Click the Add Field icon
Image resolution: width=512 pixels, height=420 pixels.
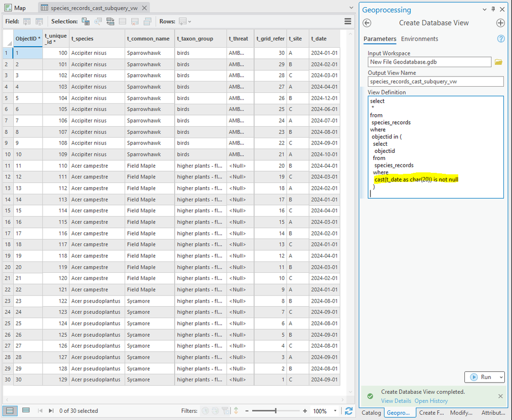tap(27, 22)
